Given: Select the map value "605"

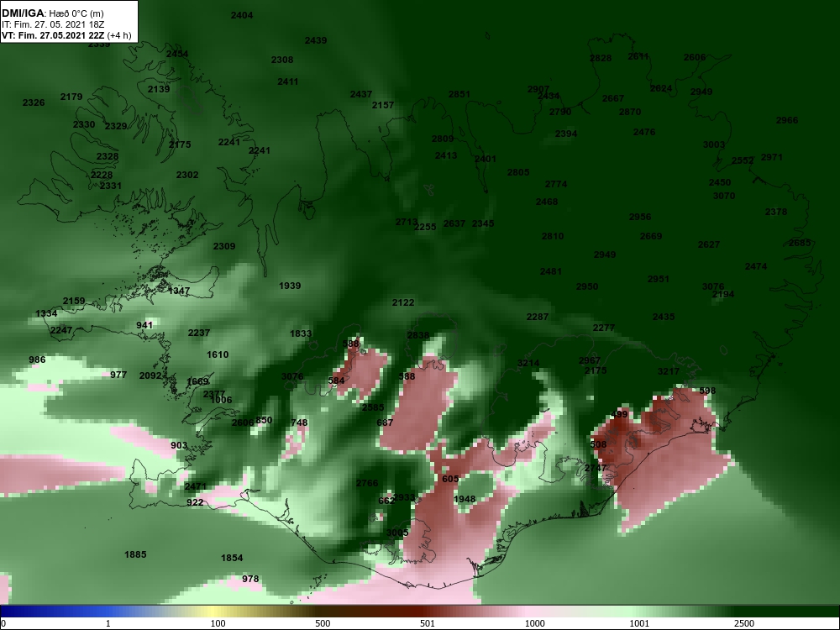Looking at the screenshot, I should (x=450, y=479).
